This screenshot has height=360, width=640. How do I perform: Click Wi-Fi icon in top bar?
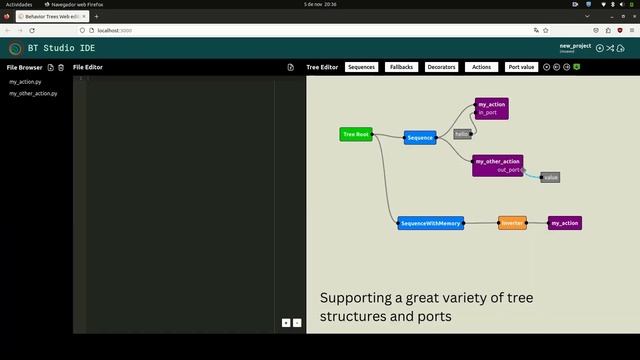click(603, 4)
